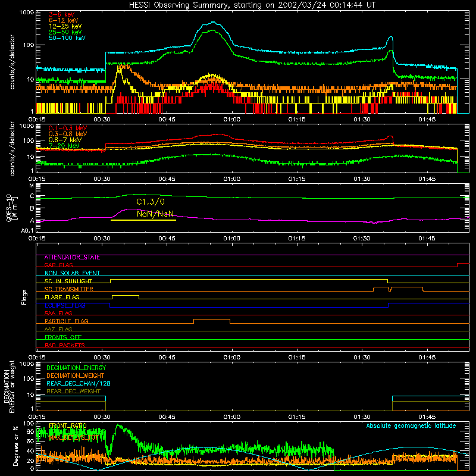
Task: Click counts/s/detector axis label of MeV panel
Action: coord(12,148)
